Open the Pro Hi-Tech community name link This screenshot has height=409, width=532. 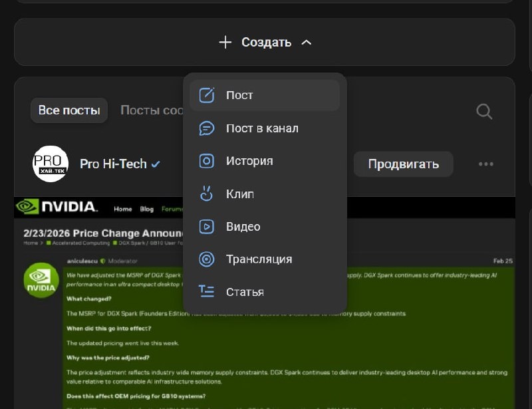coord(113,164)
